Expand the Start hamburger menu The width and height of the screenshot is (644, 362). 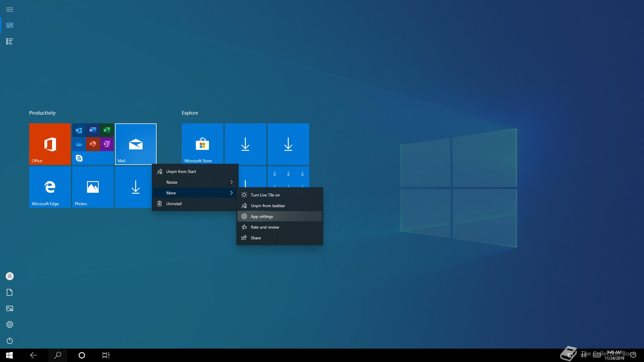coord(10,9)
